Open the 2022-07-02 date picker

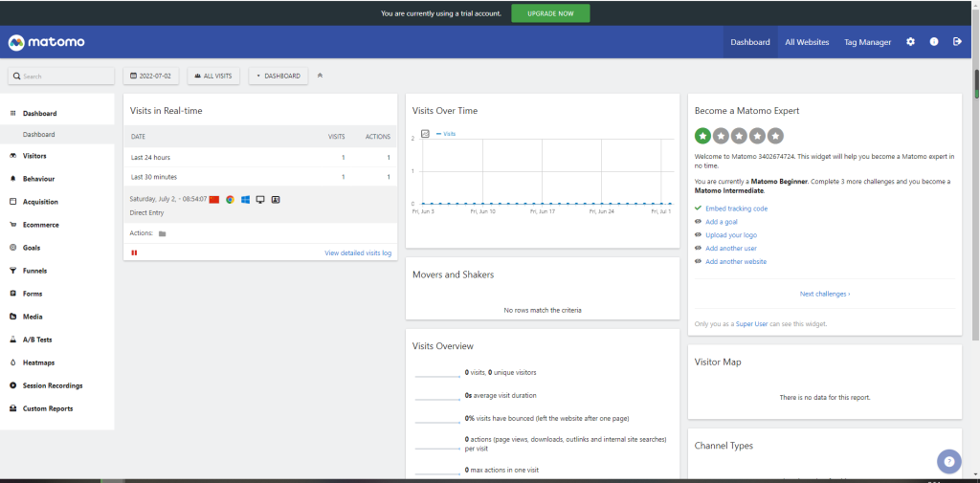coord(151,76)
